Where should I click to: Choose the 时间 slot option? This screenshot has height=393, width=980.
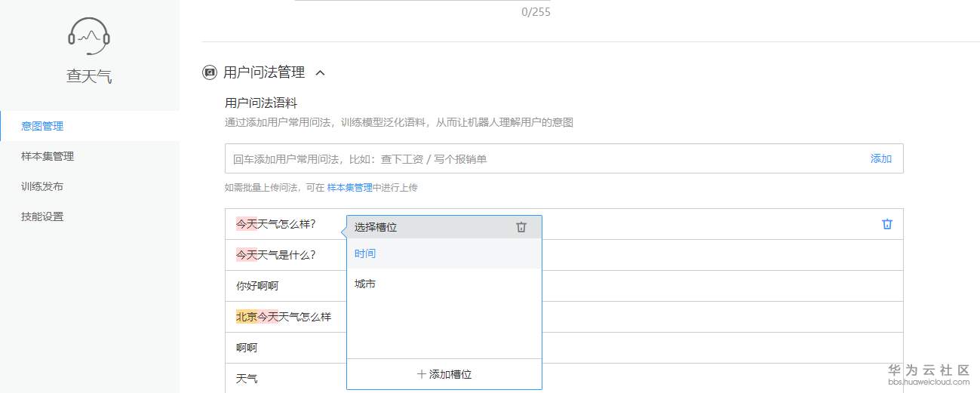coord(365,253)
